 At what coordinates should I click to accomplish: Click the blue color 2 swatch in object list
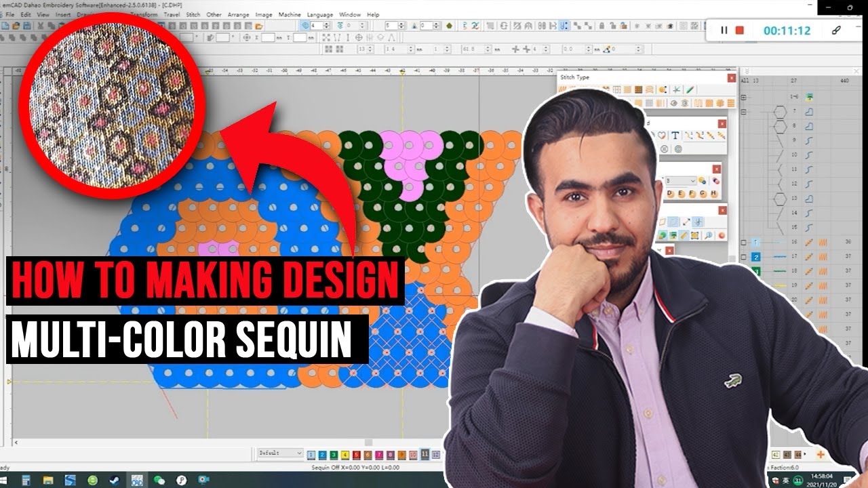pyautogui.click(x=755, y=257)
